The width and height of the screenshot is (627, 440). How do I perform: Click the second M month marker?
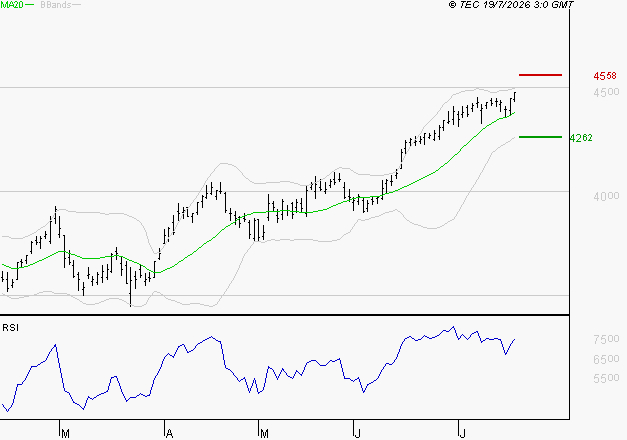(264, 434)
